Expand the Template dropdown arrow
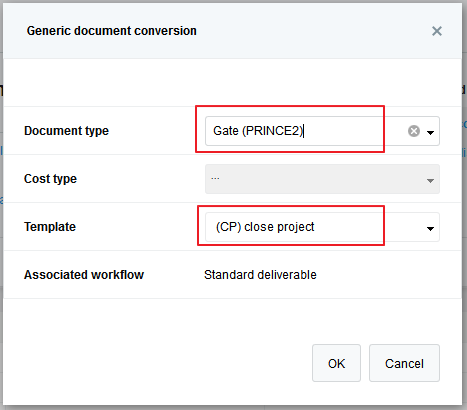 pos(430,228)
